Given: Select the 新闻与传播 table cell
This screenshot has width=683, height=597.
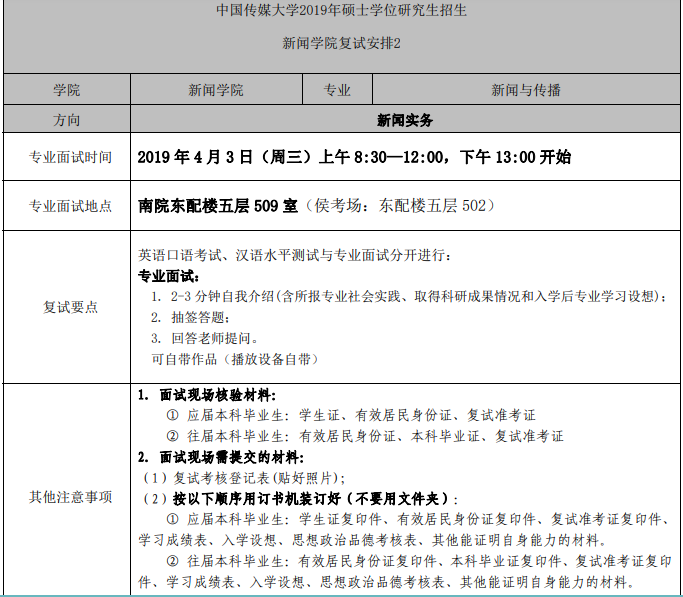Looking at the screenshot, I should (525, 90).
